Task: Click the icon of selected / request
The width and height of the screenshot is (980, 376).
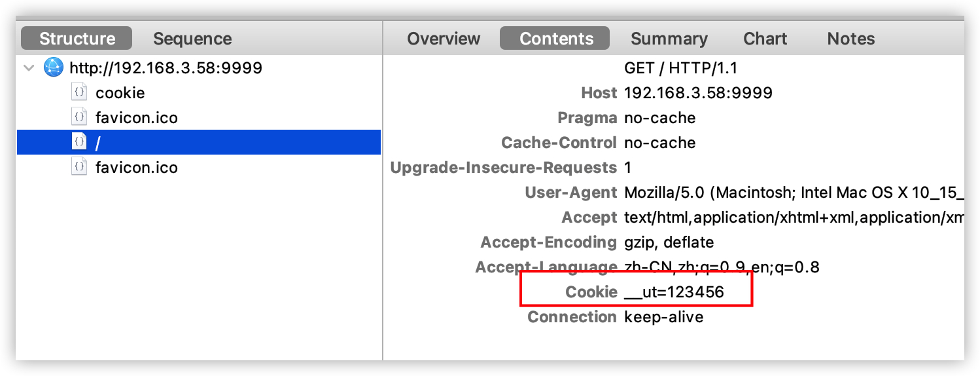Action: [79, 142]
